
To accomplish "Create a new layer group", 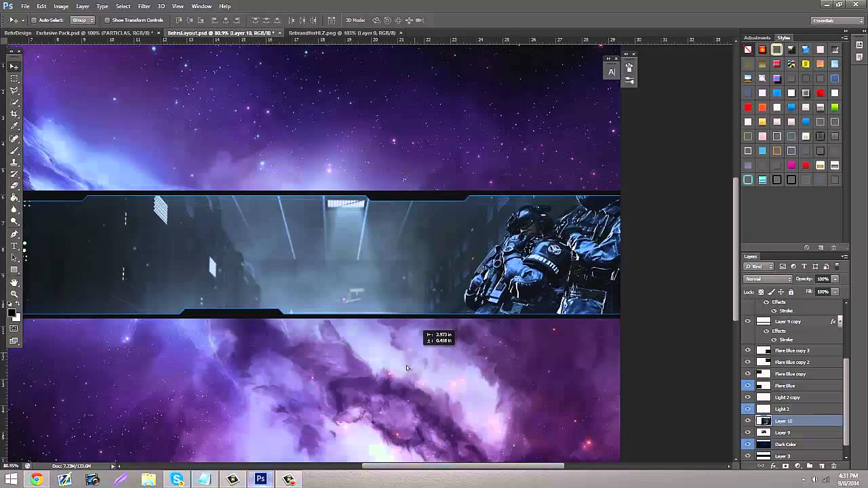I will pos(810,466).
